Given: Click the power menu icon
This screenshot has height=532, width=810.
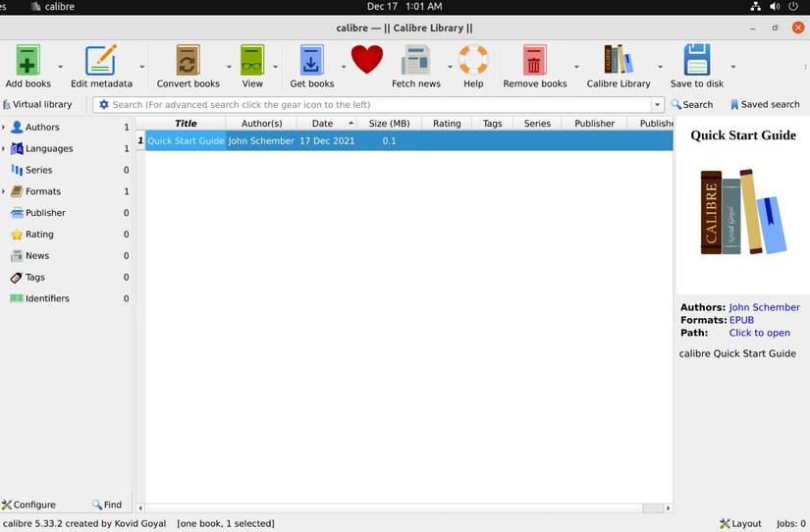Looking at the screenshot, I should (x=793, y=7).
